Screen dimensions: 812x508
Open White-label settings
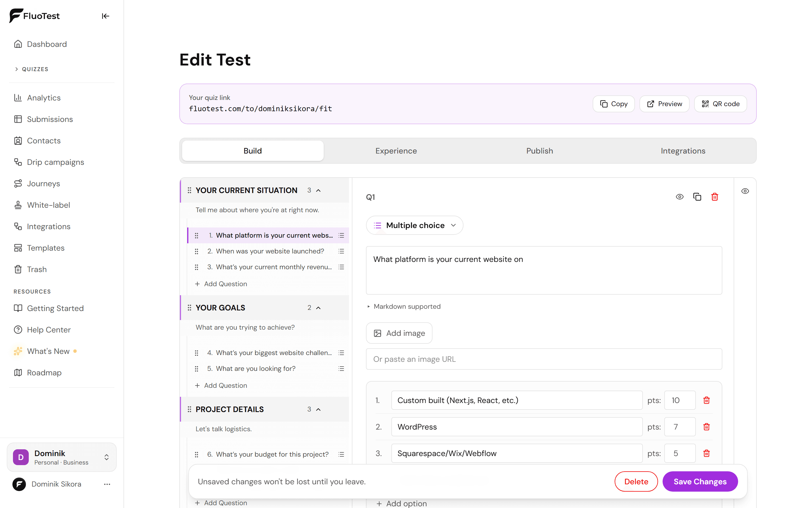coord(42,205)
